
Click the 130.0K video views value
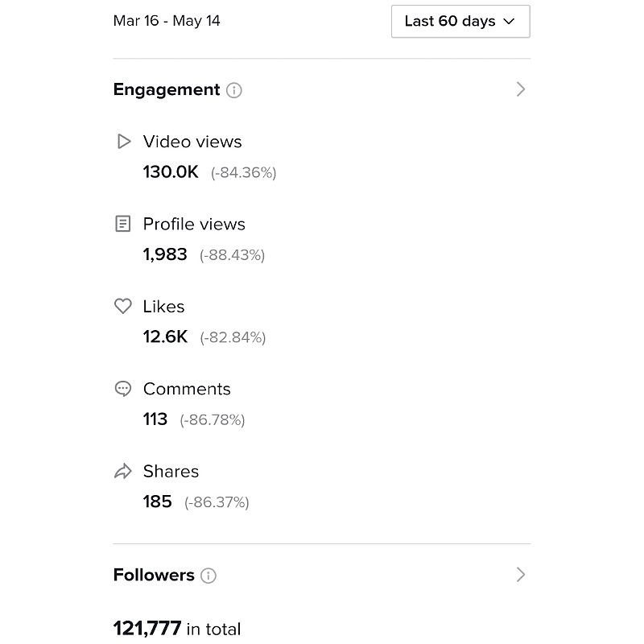pos(171,172)
